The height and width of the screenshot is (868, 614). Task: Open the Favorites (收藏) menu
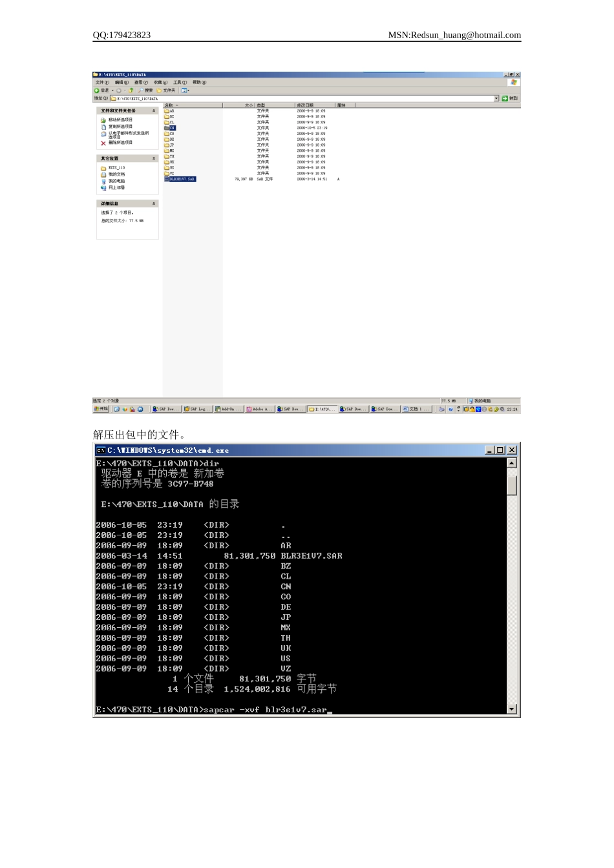click(x=160, y=82)
